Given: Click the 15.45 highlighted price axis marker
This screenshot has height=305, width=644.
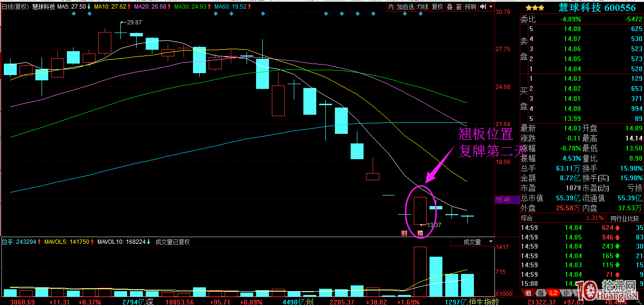Looking at the screenshot, I should pyautogui.click(x=506, y=199).
